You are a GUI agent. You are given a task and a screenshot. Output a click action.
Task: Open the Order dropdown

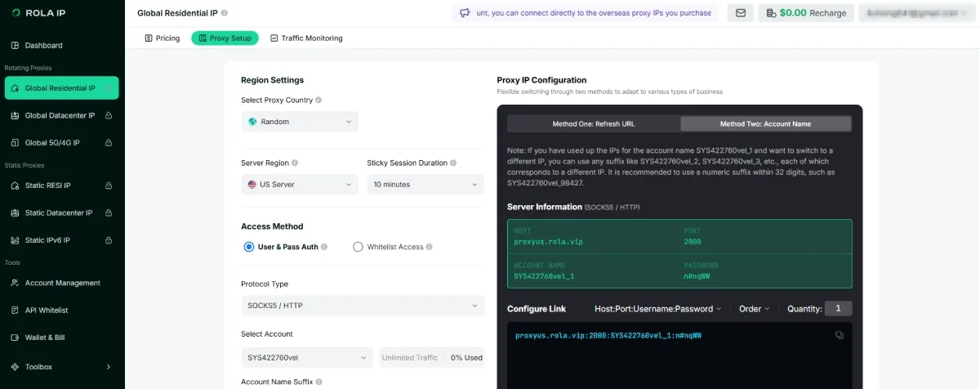point(755,309)
